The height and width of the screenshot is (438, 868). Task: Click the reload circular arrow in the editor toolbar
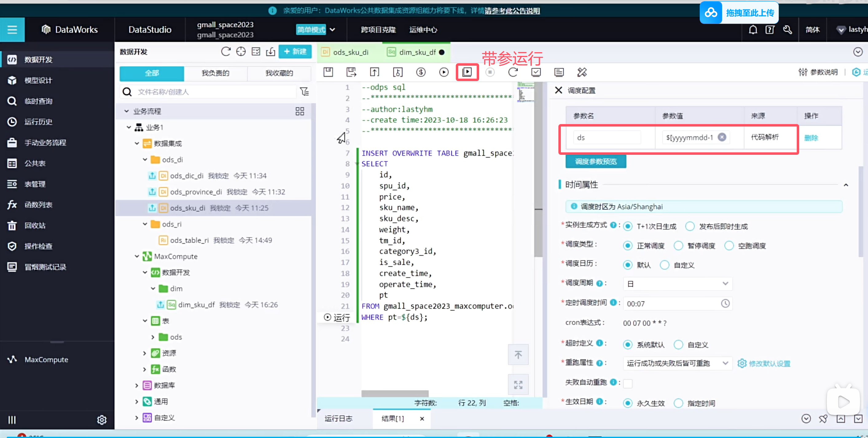[513, 72]
